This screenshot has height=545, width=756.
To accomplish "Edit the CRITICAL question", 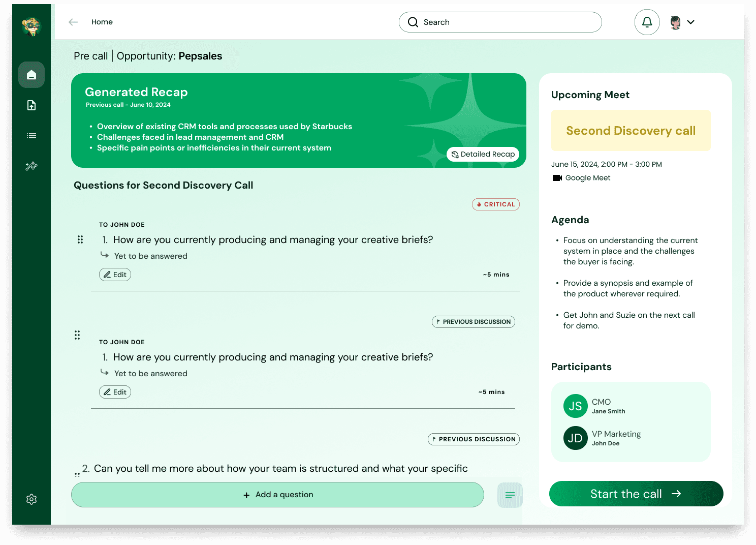I will [115, 275].
